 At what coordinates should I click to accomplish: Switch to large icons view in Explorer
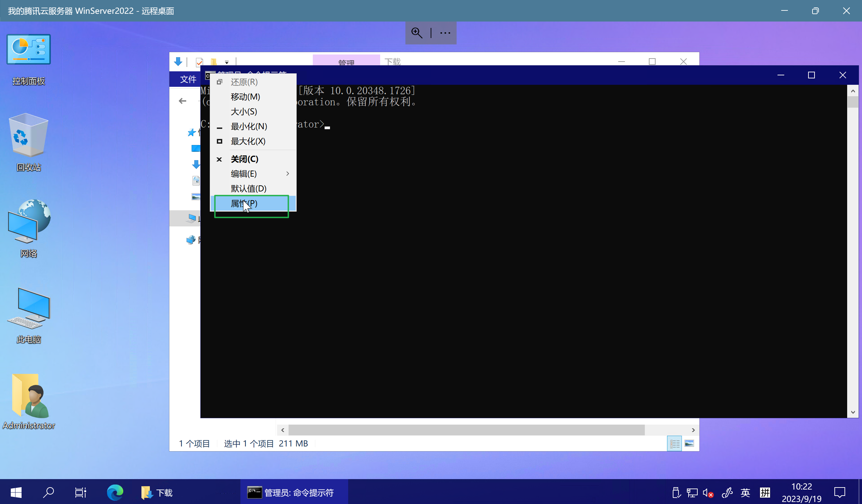click(689, 443)
